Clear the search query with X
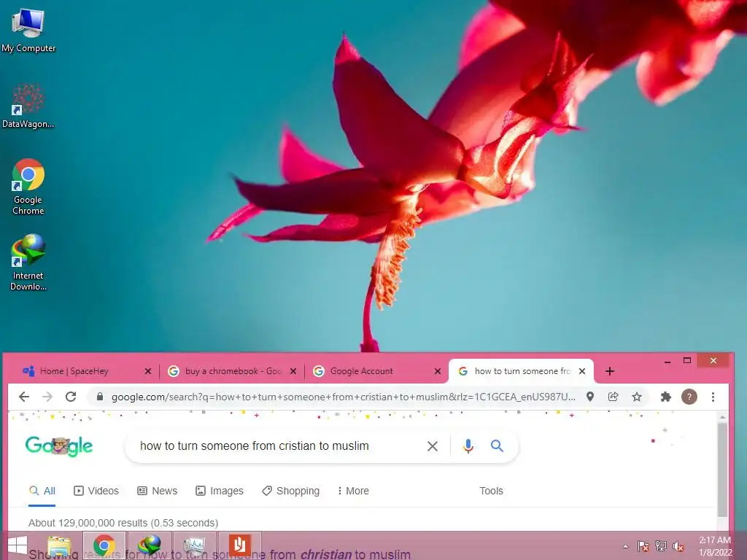Image resolution: width=747 pixels, height=560 pixels. (432, 446)
